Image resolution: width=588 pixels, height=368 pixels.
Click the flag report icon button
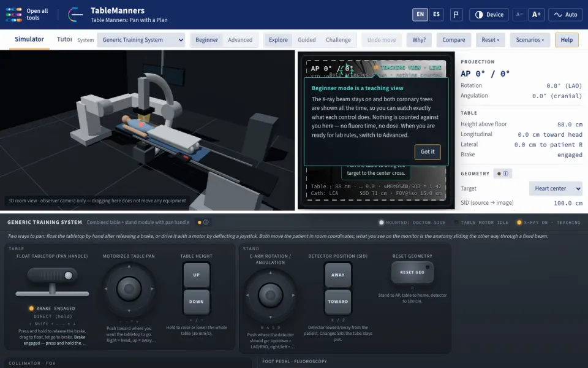pyautogui.click(x=456, y=15)
